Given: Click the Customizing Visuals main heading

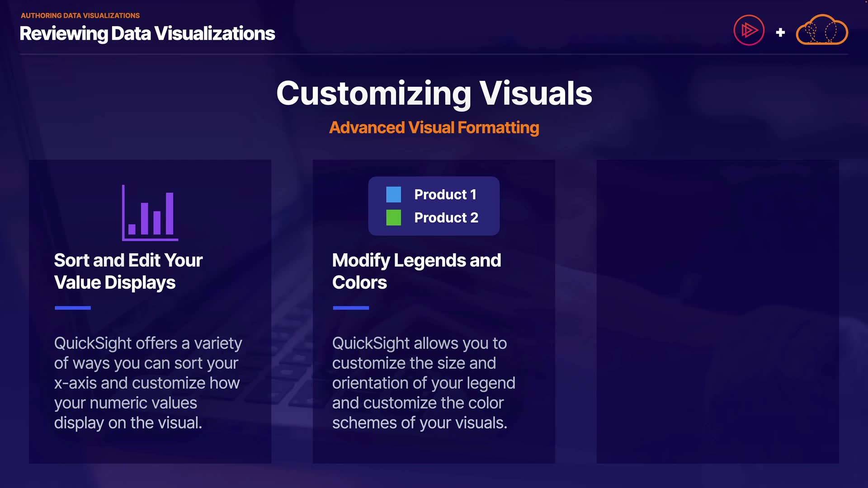Looking at the screenshot, I should tap(434, 94).
